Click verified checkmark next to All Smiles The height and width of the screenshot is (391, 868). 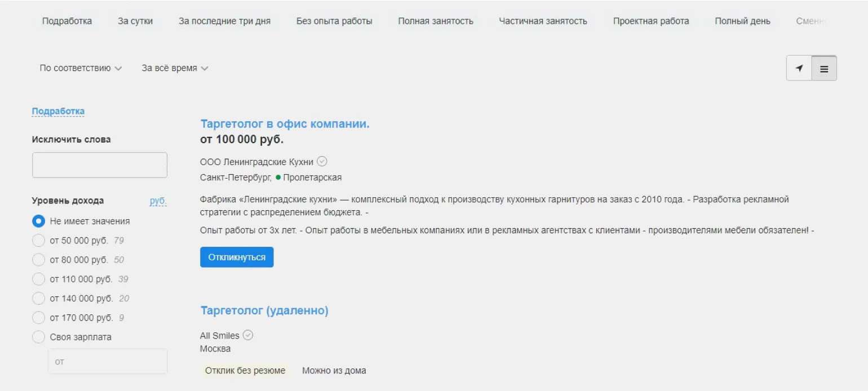point(248,335)
